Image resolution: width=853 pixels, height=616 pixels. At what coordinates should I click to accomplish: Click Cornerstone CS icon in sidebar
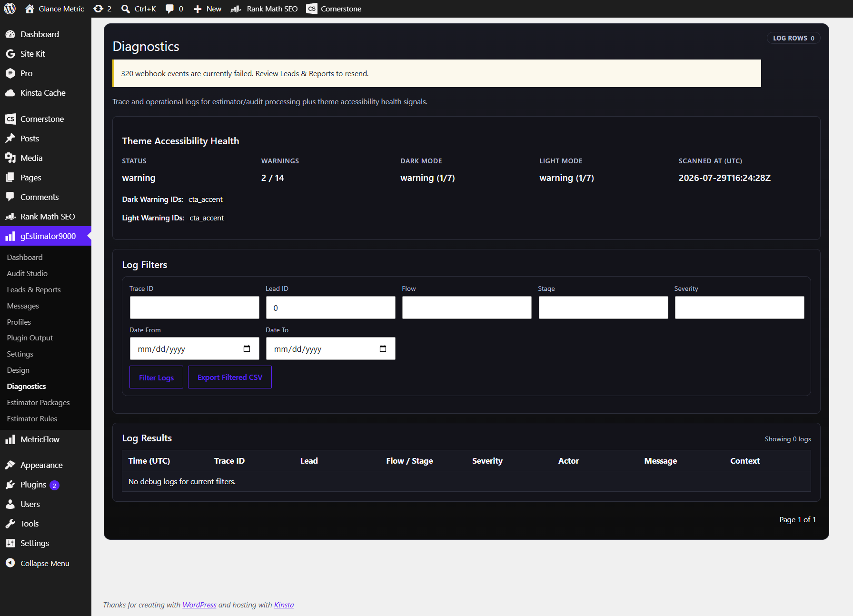[10, 119]
